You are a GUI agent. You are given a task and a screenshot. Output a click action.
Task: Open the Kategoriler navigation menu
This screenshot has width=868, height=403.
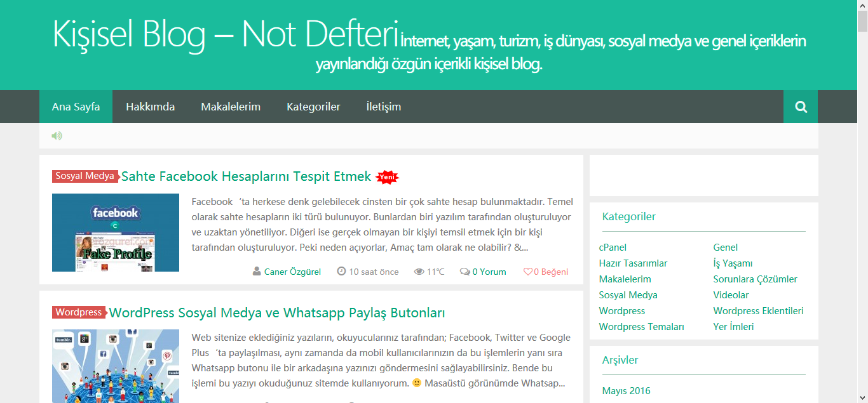[313, 107]
